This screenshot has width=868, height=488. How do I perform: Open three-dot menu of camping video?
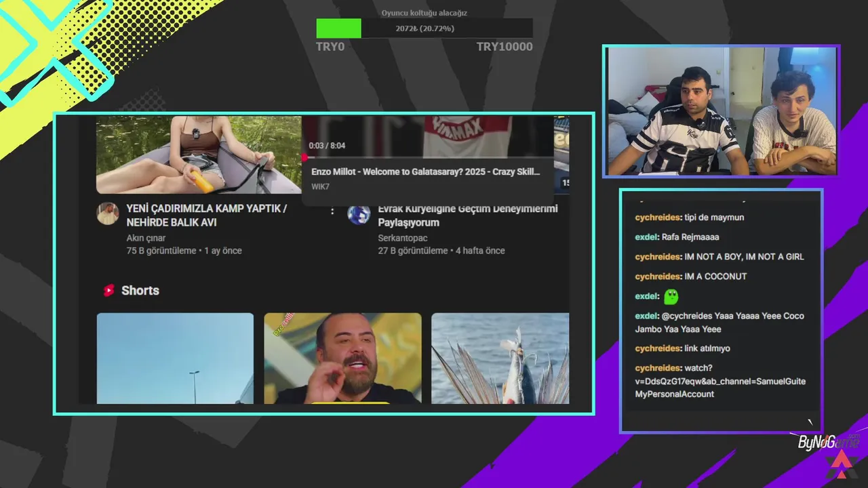pos(332,211)
